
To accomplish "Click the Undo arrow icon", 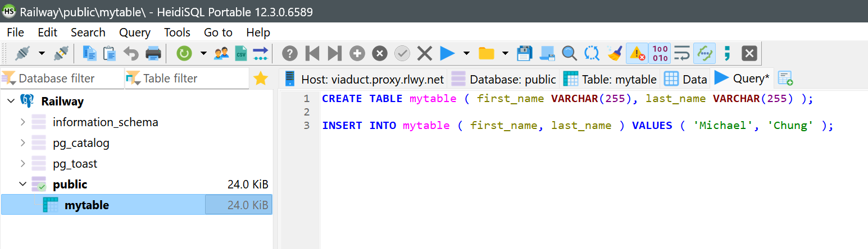I will click(131, 53).
